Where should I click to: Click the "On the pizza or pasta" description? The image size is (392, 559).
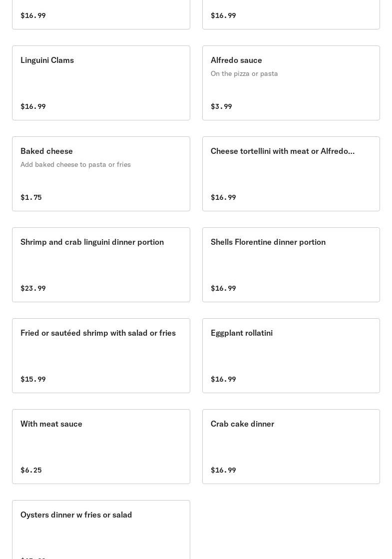click(244, 73)
